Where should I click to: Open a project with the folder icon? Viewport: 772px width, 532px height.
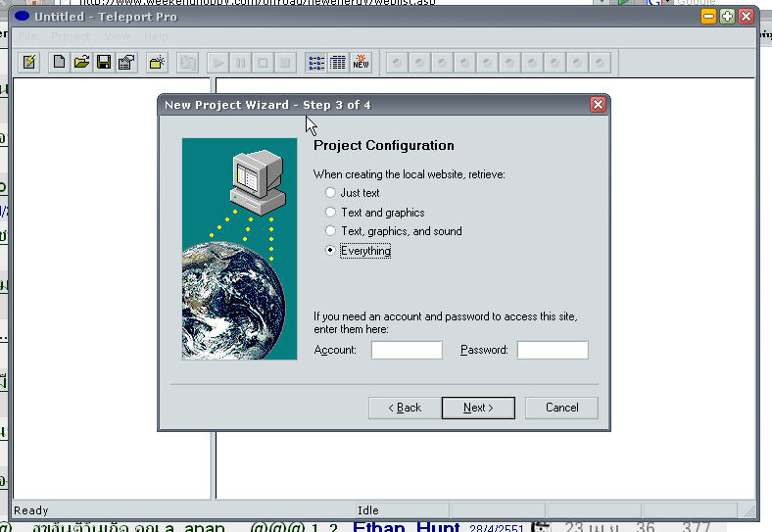(81, 63)
